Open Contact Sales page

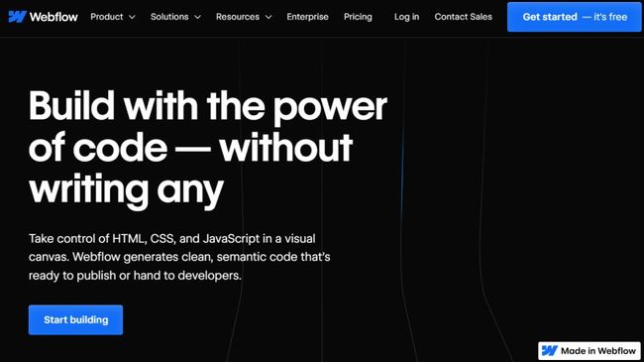pos(464,17)
